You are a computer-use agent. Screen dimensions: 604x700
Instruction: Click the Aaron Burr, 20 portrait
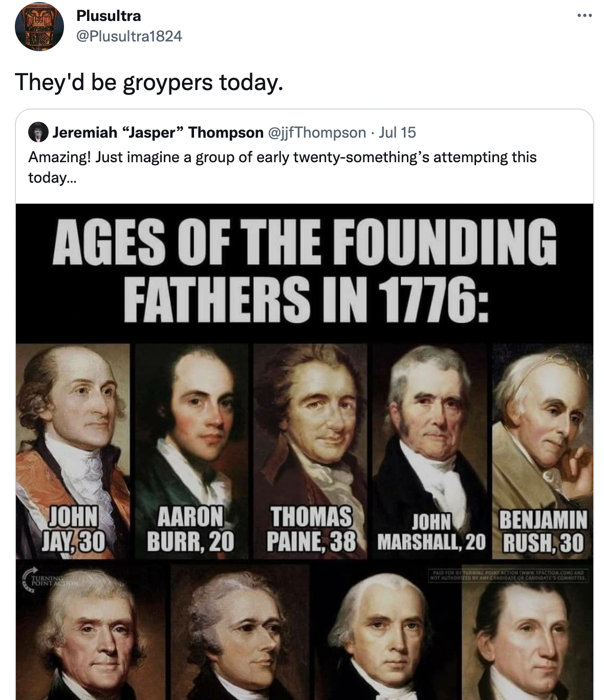point(191,451)
